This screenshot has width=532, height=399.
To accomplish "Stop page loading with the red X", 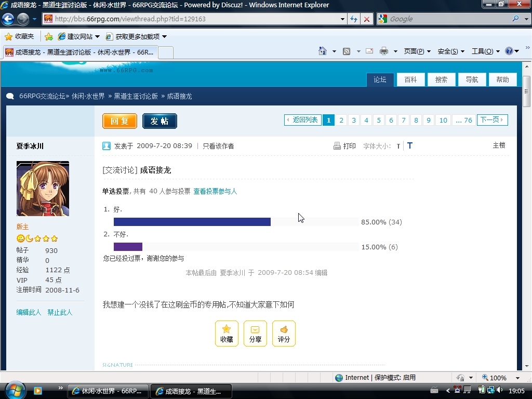I will coord(367,19).
